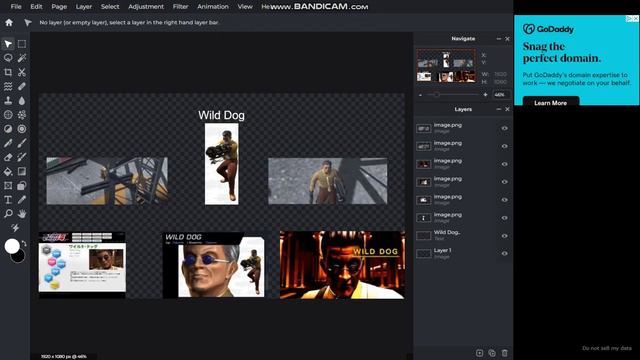Click the Home icon
This screenshot has width=640, height=360.
9,22
